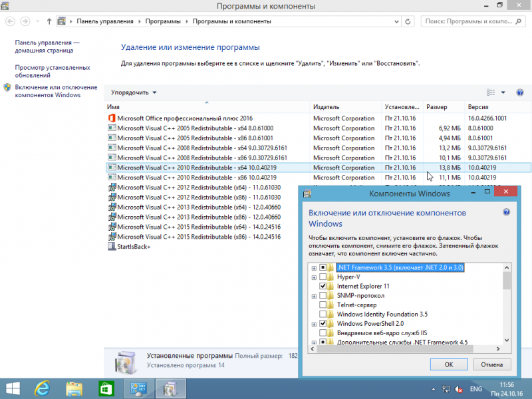The width and height of the screenshot is (532, 399).
Task: Click the scroll down arrow in components list
Action: (507, 340)
